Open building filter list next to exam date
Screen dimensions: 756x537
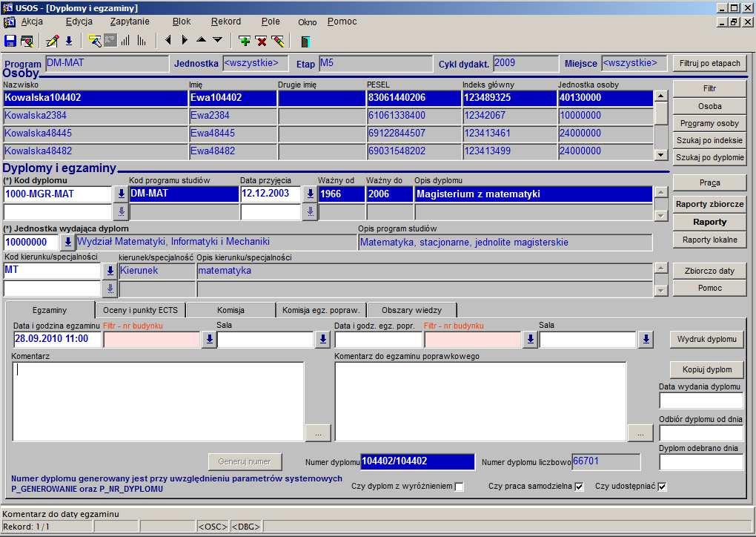click(x=209, y=340)
